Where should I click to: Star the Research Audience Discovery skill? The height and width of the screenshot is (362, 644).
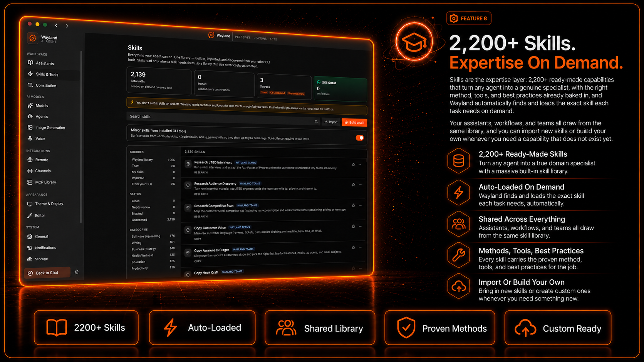(x=353, y=185)
